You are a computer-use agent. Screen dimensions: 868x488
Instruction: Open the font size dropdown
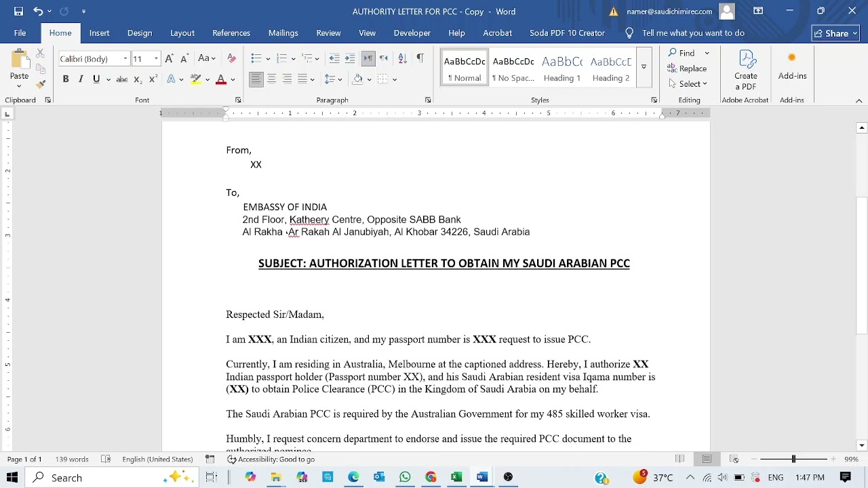(156, 59)
